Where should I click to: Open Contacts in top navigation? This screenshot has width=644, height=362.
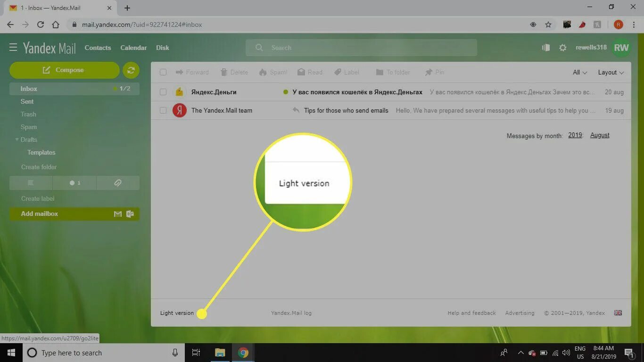(x=98, y=48)
